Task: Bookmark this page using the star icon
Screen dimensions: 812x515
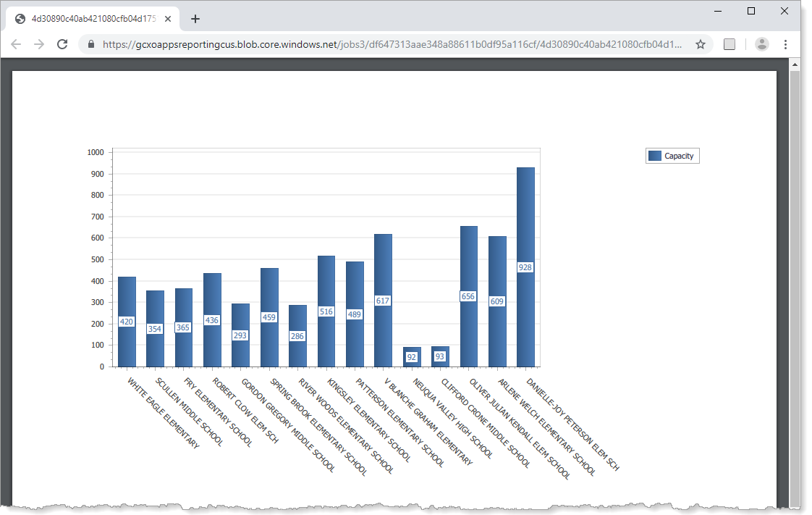Action: coord(700,44)
